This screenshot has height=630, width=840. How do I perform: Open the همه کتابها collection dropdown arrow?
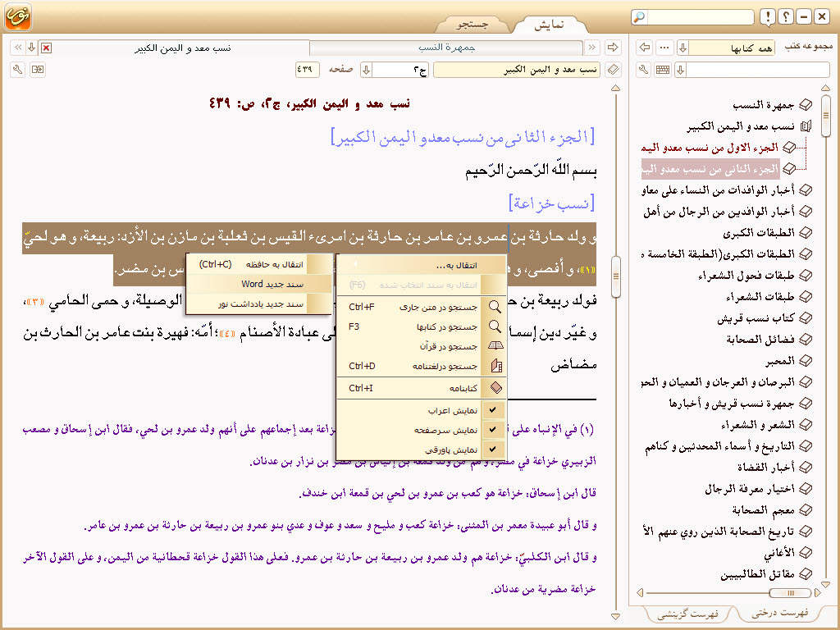coord(682,48)
